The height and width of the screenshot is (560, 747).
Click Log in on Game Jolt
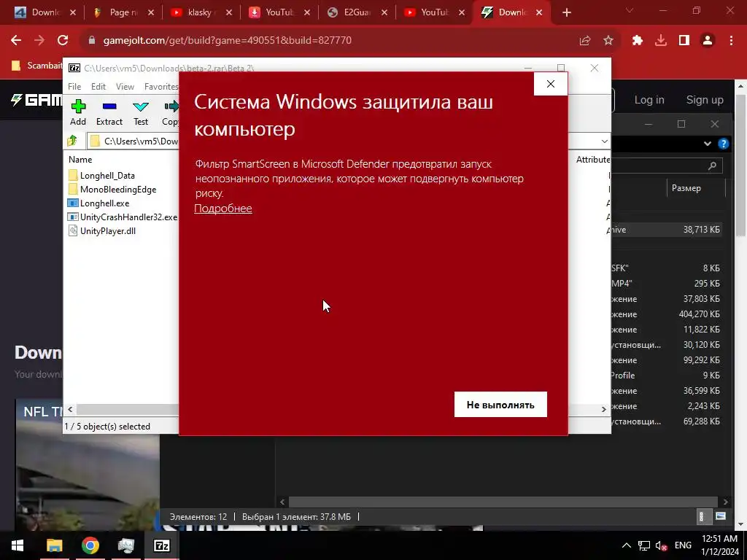(x=649, y=100)
